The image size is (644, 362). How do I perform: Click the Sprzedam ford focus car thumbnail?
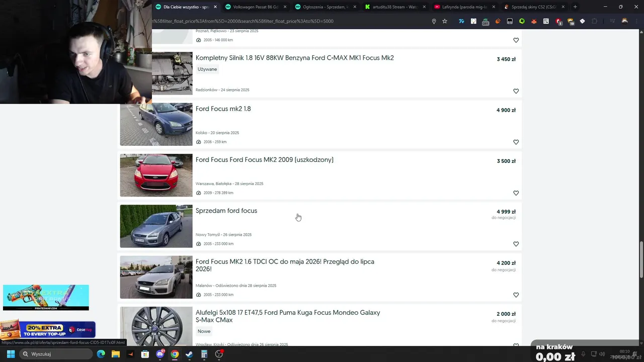coord(156,226)
